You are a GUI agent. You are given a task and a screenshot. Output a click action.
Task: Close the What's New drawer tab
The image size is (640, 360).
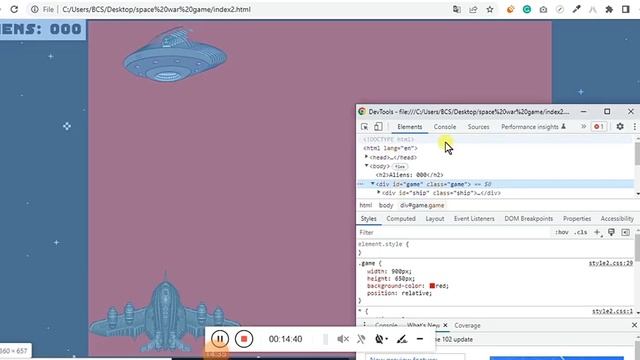click(445, 325)
